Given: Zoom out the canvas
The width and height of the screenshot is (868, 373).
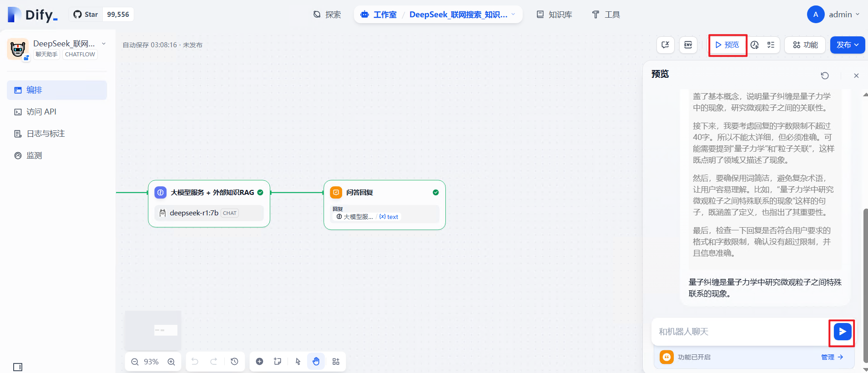Looking at the screenshot, I should [x=135, y=362].
